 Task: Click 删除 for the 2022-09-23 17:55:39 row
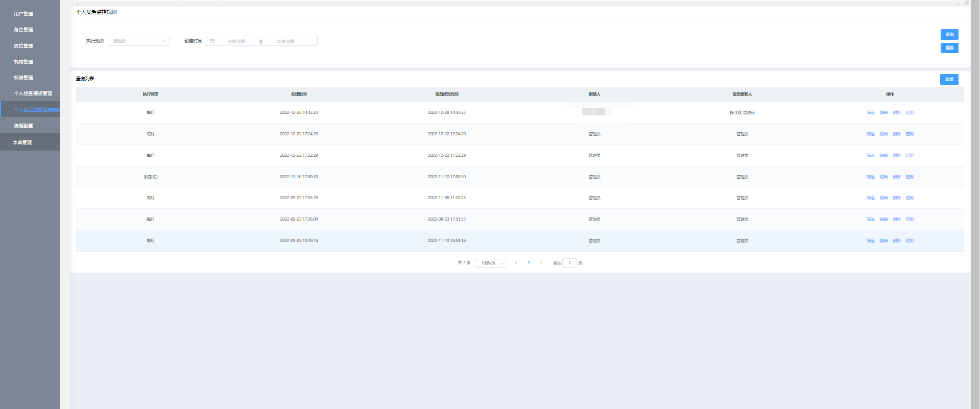[897, 198]
